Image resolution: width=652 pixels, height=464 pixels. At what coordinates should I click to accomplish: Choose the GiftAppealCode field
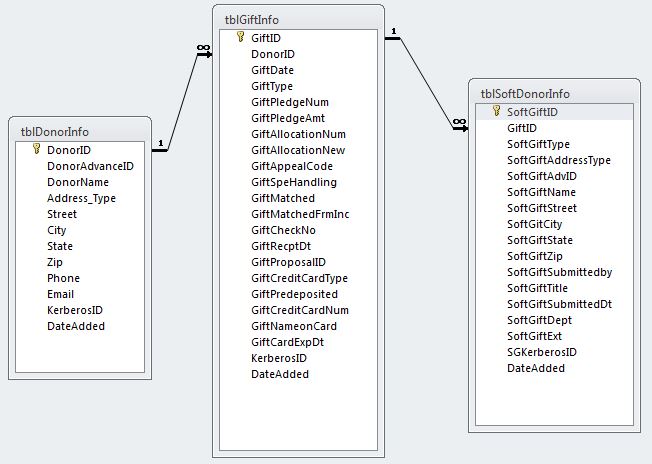point(298,166)
